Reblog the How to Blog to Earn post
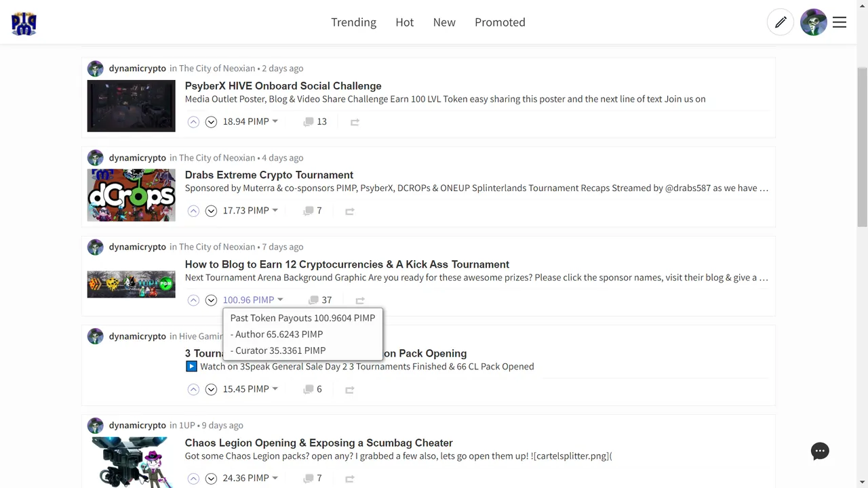Screen dimensions: 868x488 tap(360, 300)
